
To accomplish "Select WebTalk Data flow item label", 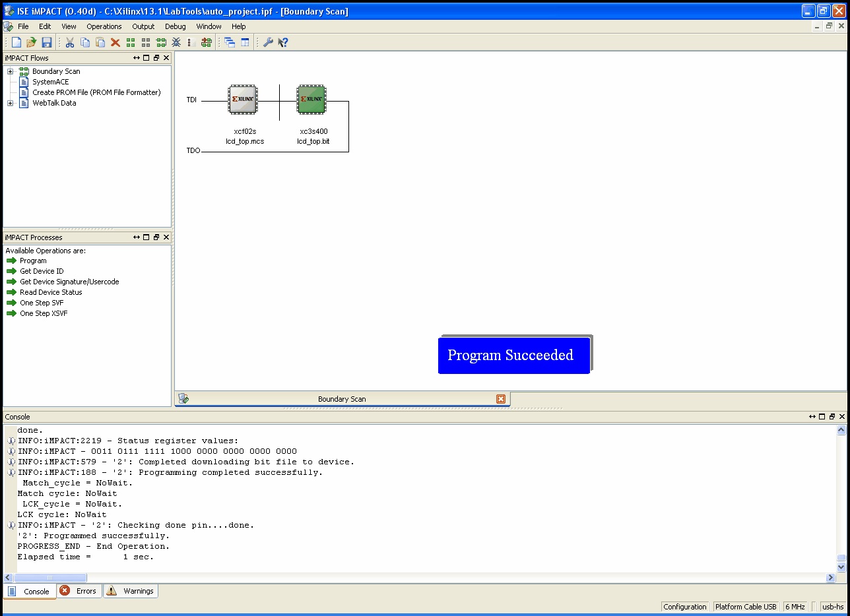I will [54, 103].
